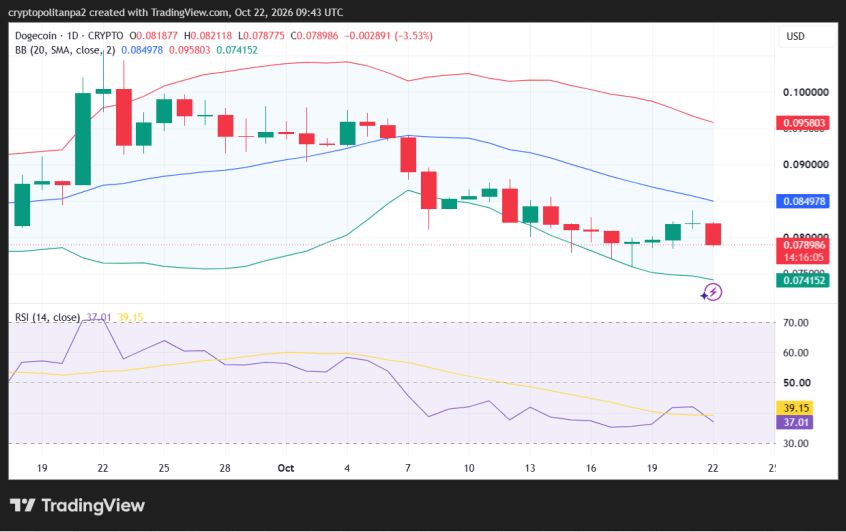Click the 0.078986 current price label
Image resolution: width=846 pixels, height=532 pixels.
tap(803, 245)
